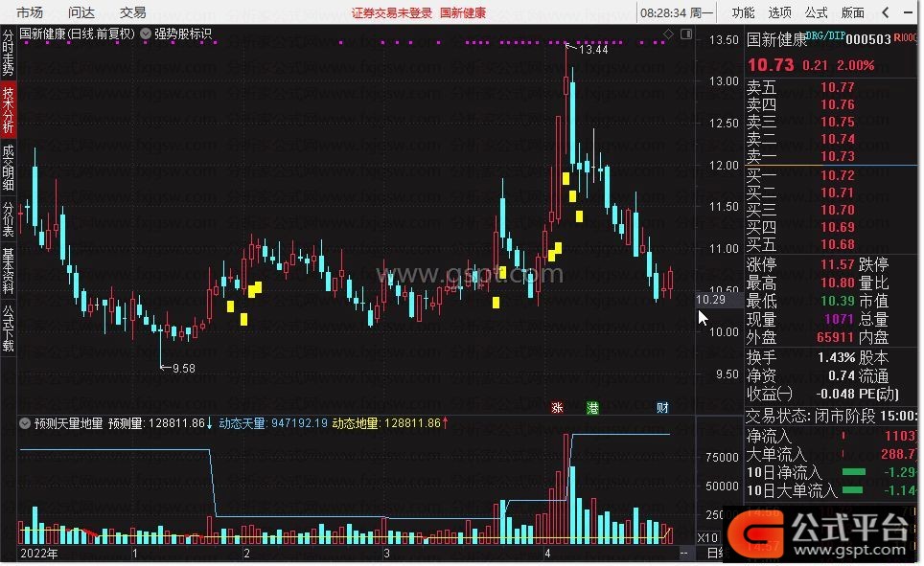Image resolution: width=924 pixels, height=566 pixels.
Task: Click the 强势股标识 indicator label
Action: tap(183, 34)
